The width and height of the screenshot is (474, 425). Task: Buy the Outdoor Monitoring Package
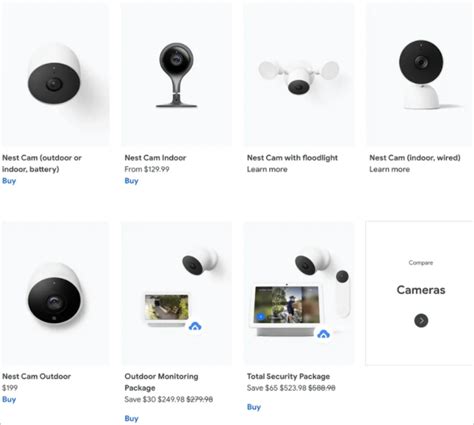point(131,418)
